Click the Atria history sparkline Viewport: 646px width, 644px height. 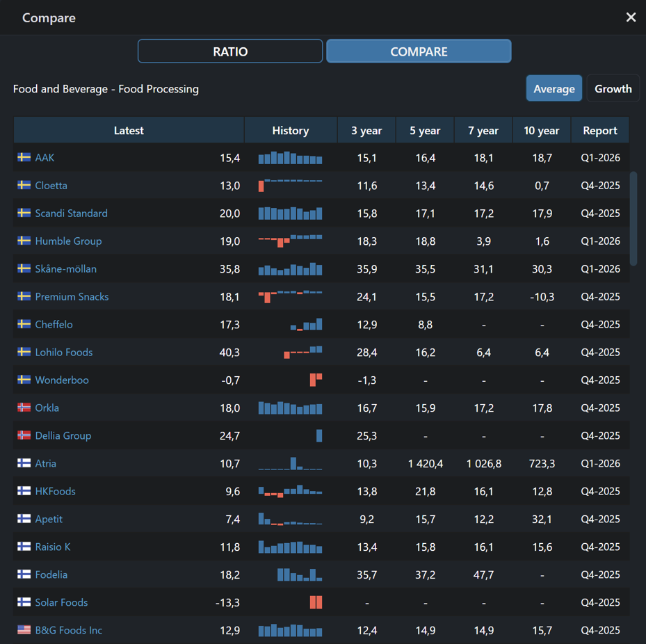click(x=291, y=464)
